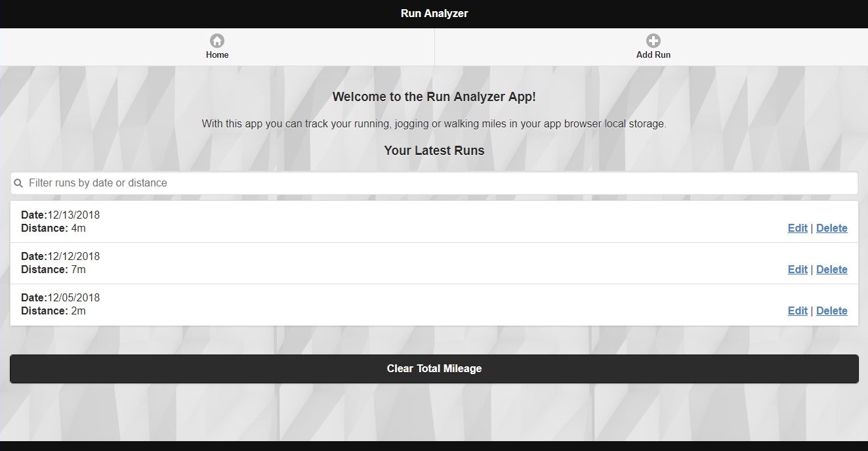Delete the 12/12/2018 run
This screenshot has width=868, height=451.
pyautogui.click(x=832, y=270)
